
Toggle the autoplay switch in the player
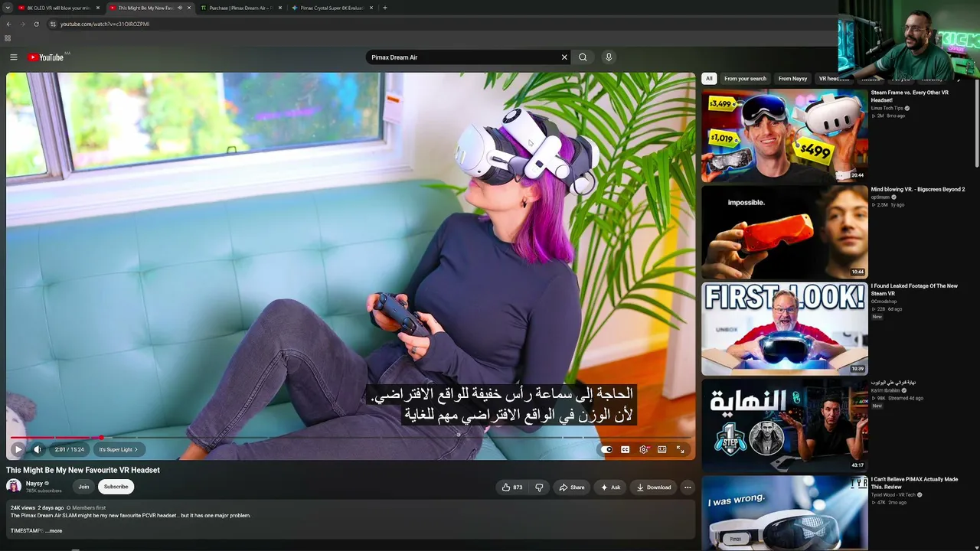click(x=606, y=449)
